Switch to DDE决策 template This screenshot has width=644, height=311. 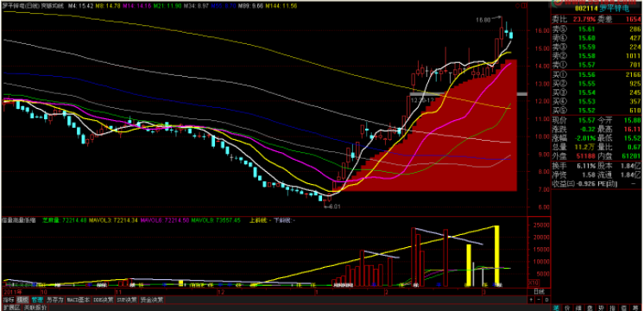click(x=104, y=300)
